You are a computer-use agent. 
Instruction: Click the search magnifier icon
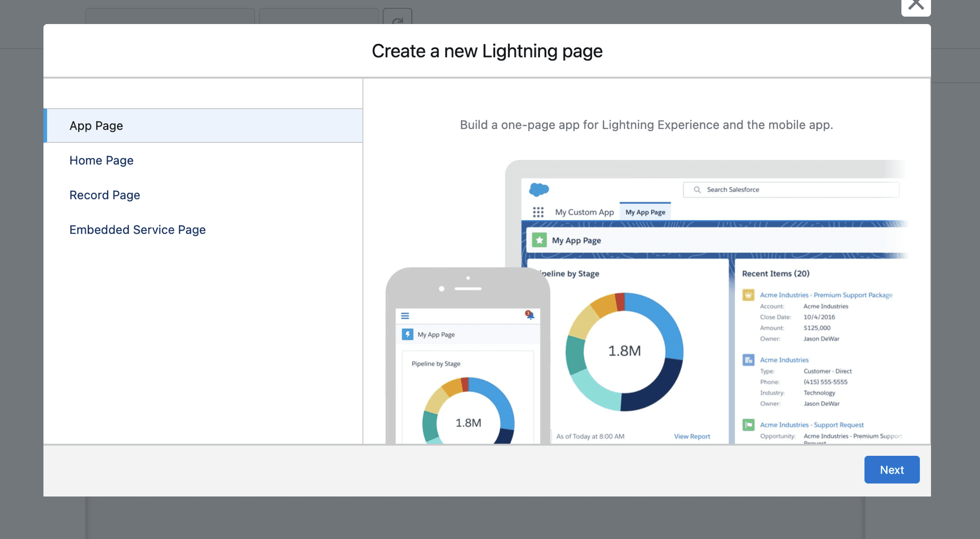tap(697, 189)
